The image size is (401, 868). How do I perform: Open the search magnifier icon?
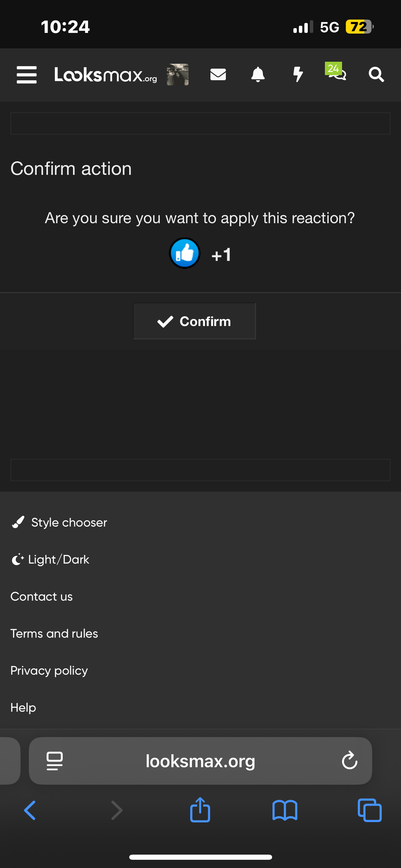(376, 74)
